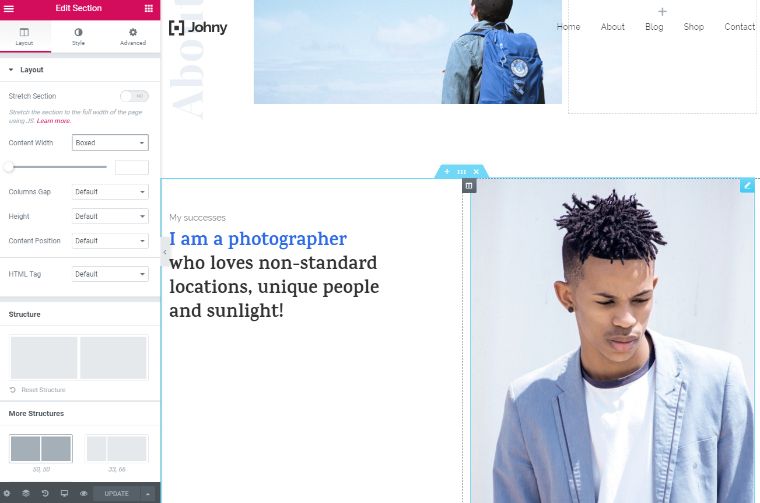Switch to responsive mode icon

click(x=64, y=493)
